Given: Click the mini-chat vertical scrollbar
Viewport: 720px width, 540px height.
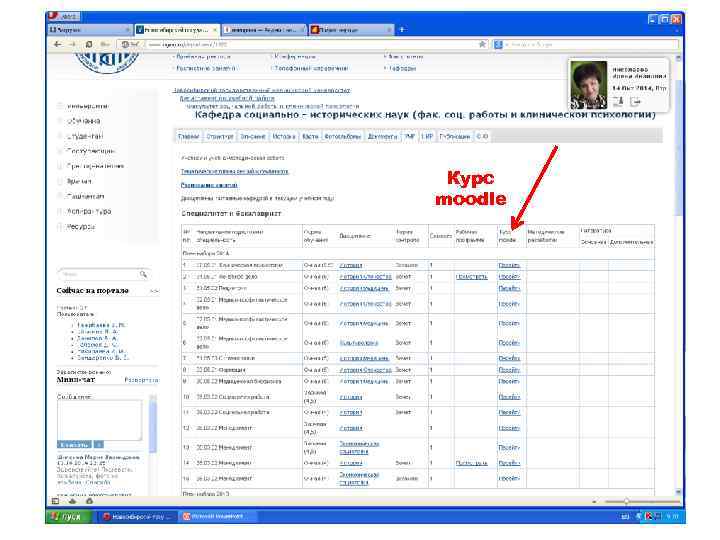Looking at the screenshot, I should pos(153,423).
